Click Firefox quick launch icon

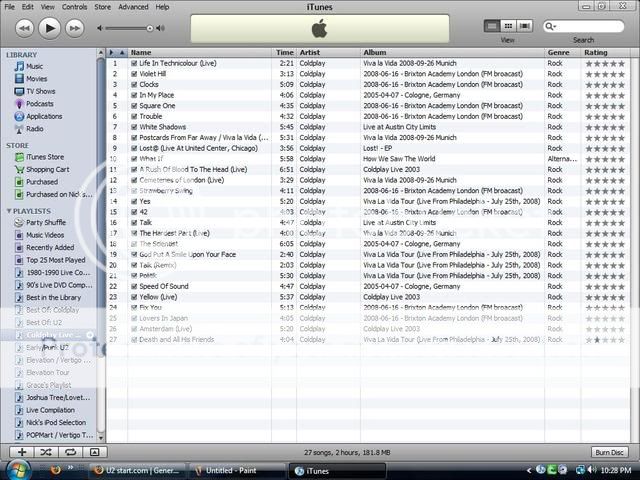click(56, 470)
